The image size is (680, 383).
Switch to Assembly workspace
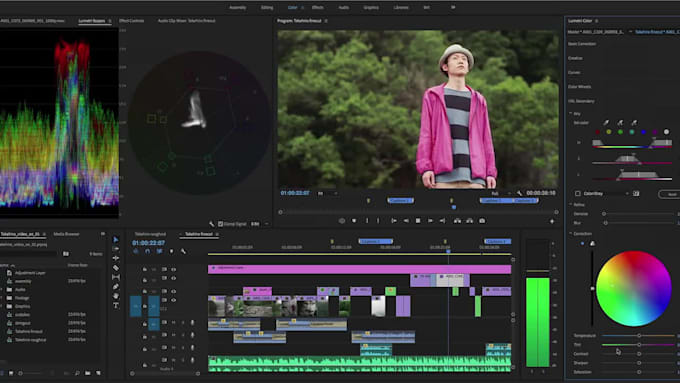tap(238, 7)
